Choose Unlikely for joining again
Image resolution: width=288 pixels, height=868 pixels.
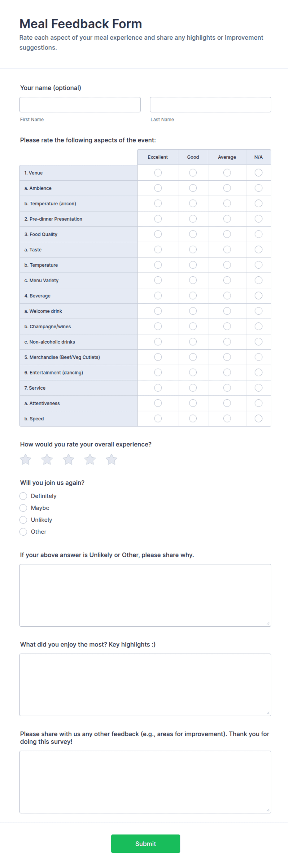point(23,520)
